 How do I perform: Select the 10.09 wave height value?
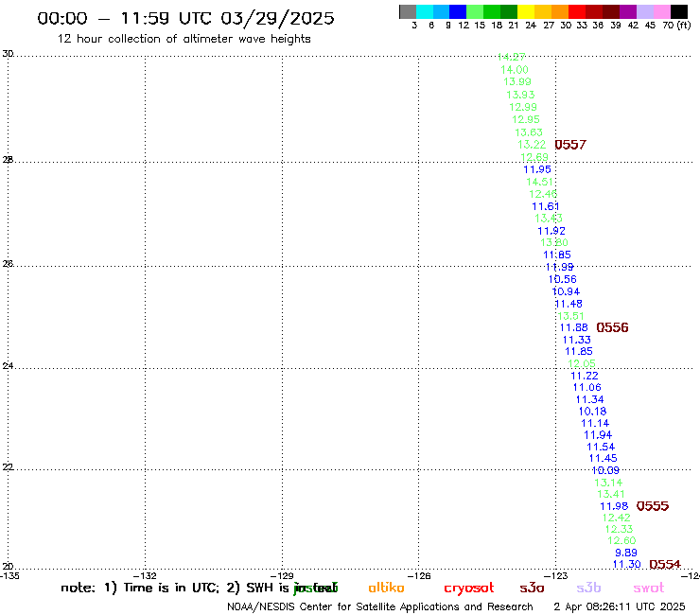[x=605, y=470]
